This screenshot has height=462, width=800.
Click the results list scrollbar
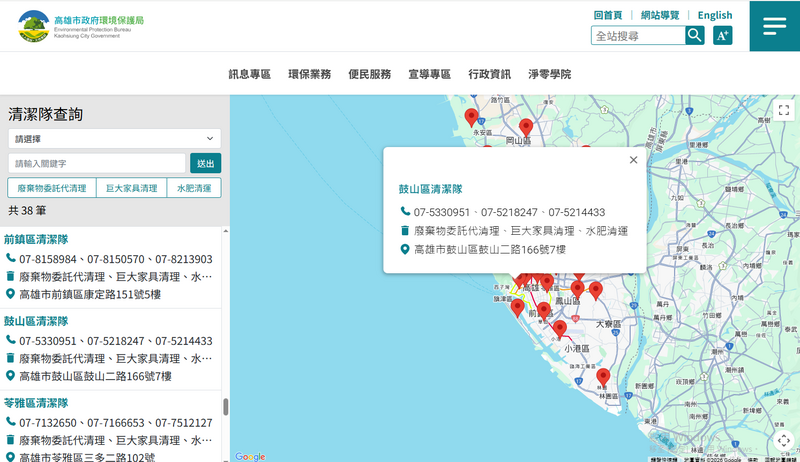tap(225, 406)
